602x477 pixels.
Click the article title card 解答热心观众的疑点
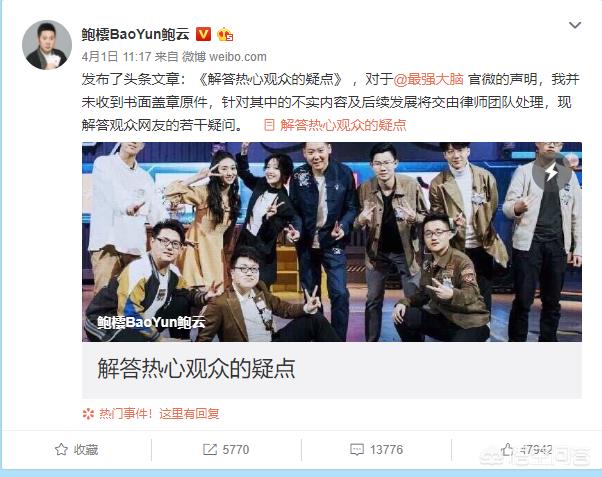332,370
